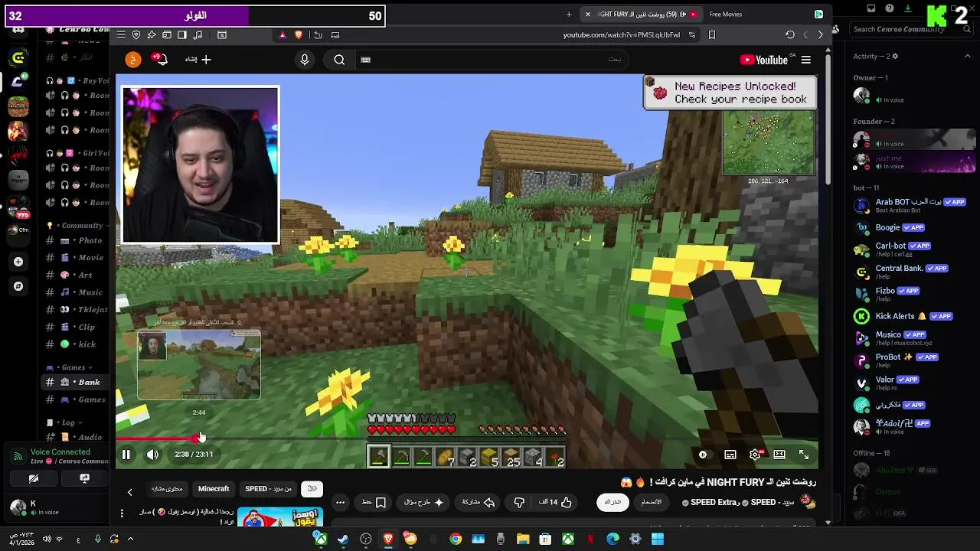
Task: Open the orange YouTube account avatar
Action: (x=133, y=60)
